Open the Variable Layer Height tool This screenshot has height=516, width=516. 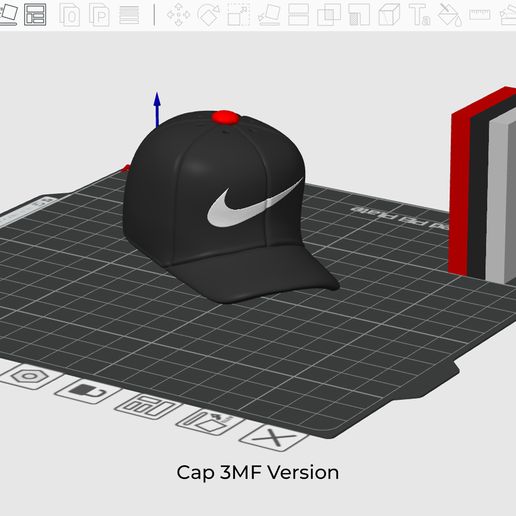[x=129, y=14]
